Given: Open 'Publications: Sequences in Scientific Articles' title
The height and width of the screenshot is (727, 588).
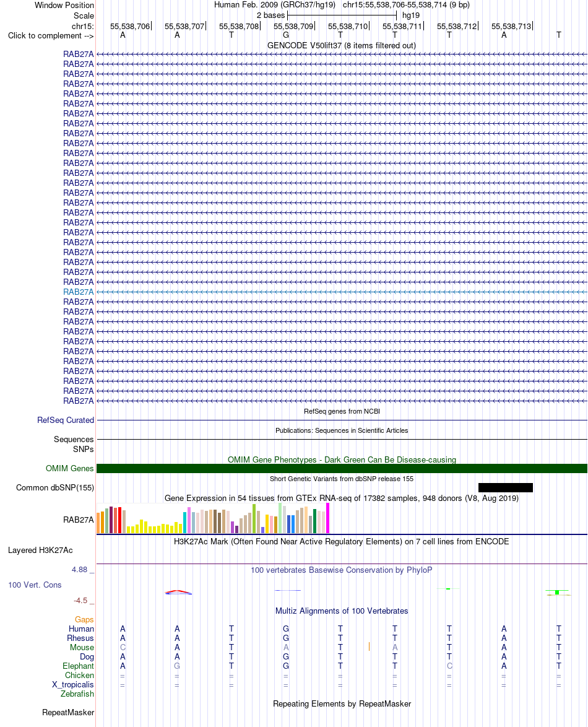Looking at the screenshot, I should (x=342, y=430).
